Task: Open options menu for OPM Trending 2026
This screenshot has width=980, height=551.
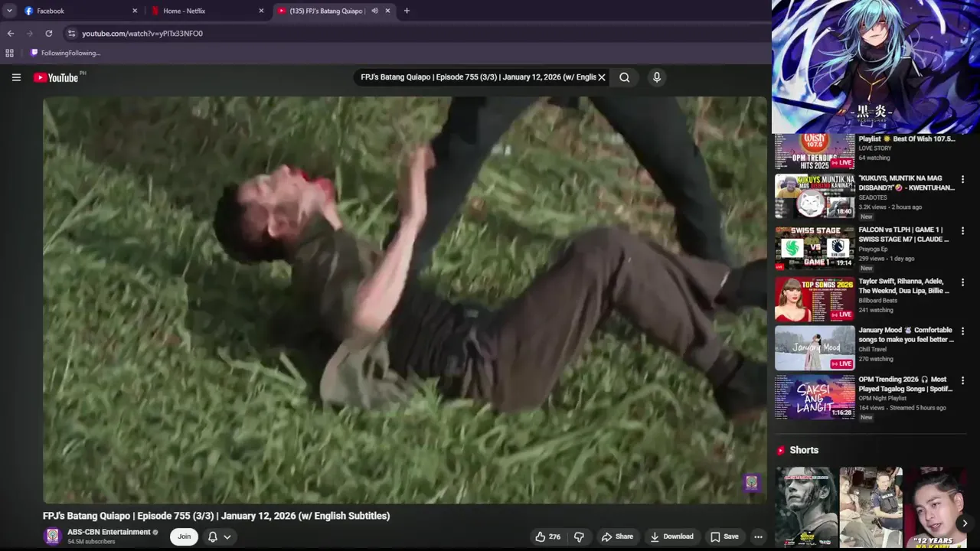Action: click(x=963, y=380)
